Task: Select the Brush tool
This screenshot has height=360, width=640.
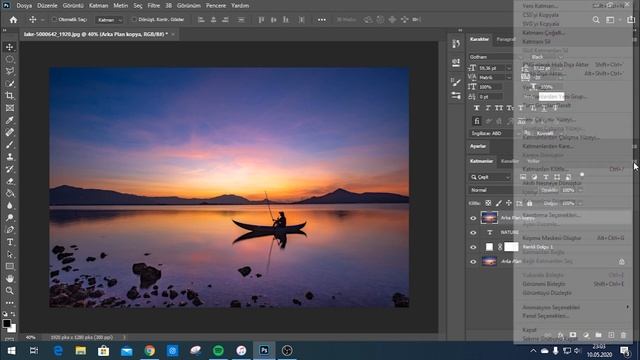Action: coord(9,144)
